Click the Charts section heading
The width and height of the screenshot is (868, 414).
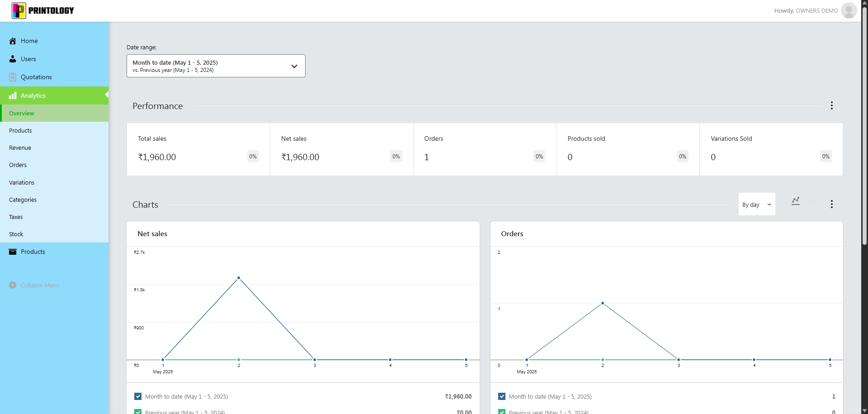tap(145, 205)
